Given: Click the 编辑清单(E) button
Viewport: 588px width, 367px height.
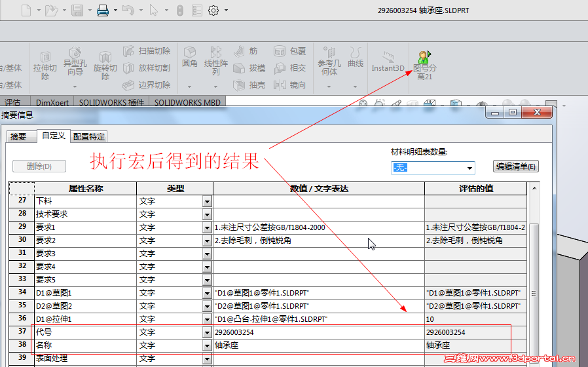Looking at the screenshot, I should 515,166.
